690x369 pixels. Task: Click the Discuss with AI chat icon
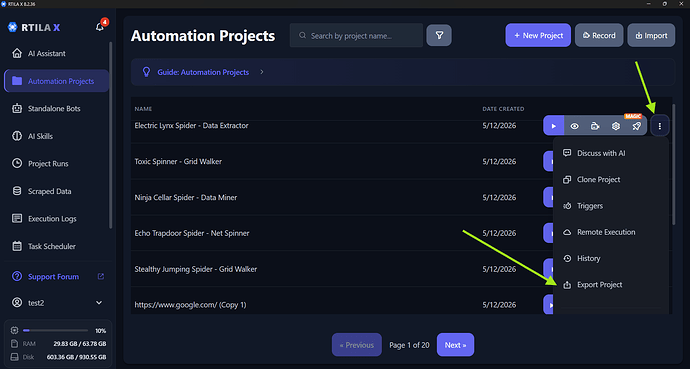coord(567,153)
